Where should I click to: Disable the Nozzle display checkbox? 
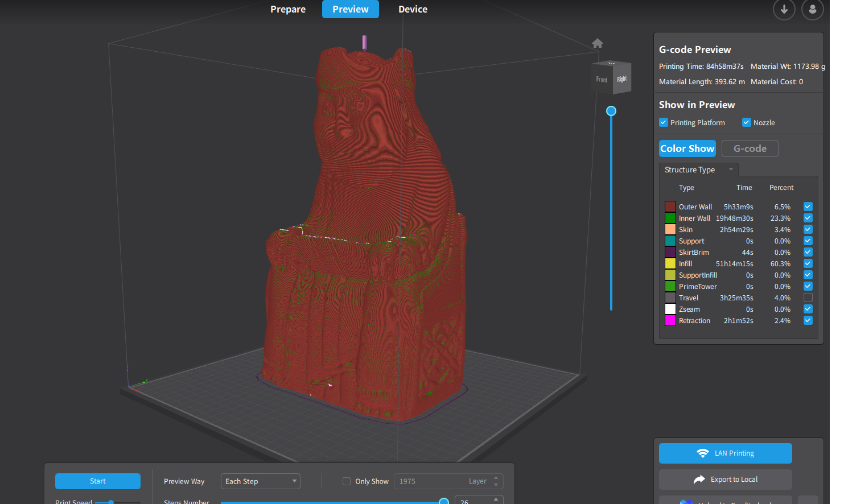tap(747, 122)
